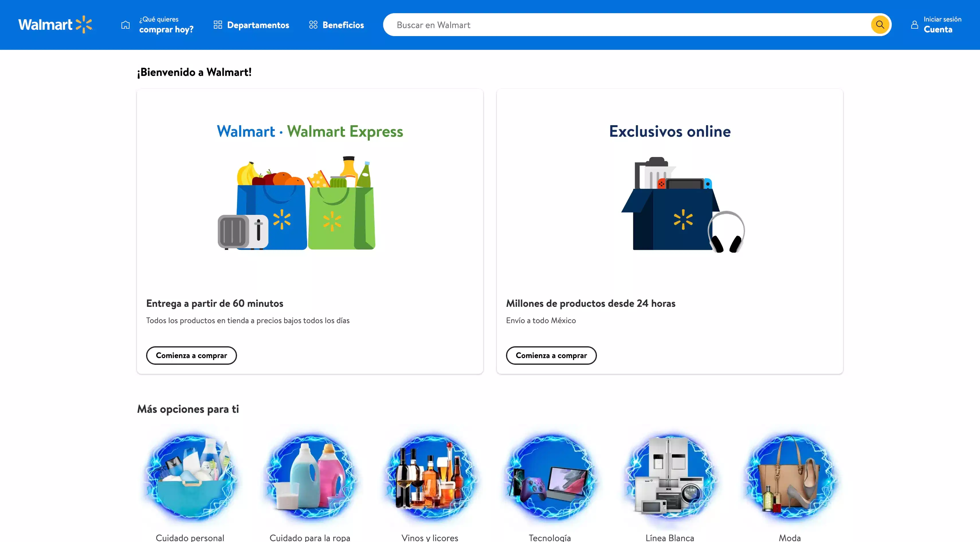Click the grocery bags illustration
The height and width of the screenshot is (542, 980).
[297, 203]
